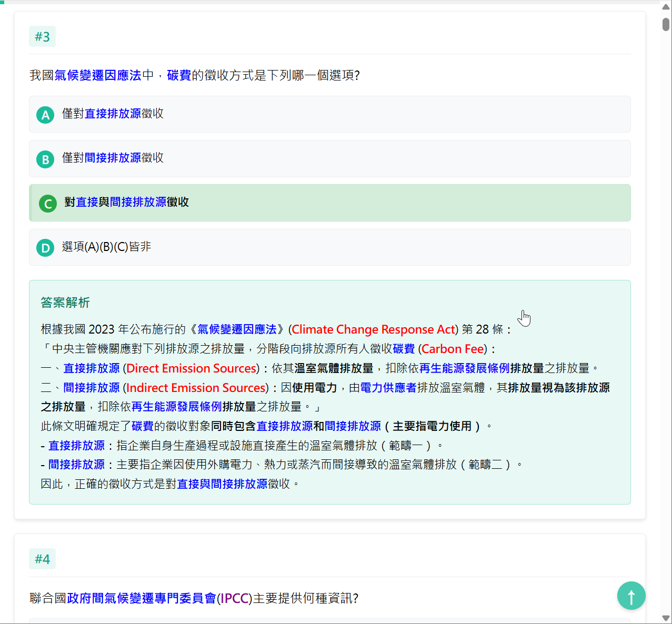Choose answer 僅對間接排放源徵收
Image resolution: width=672 pixels, height=624 pixels.
tap(330, 158)
